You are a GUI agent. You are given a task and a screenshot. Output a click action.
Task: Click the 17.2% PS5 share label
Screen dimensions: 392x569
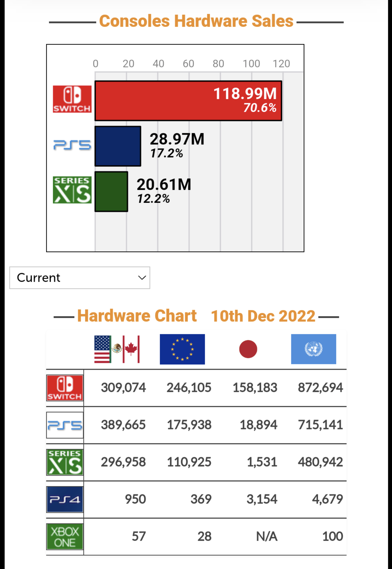click(x=166, y=153)
